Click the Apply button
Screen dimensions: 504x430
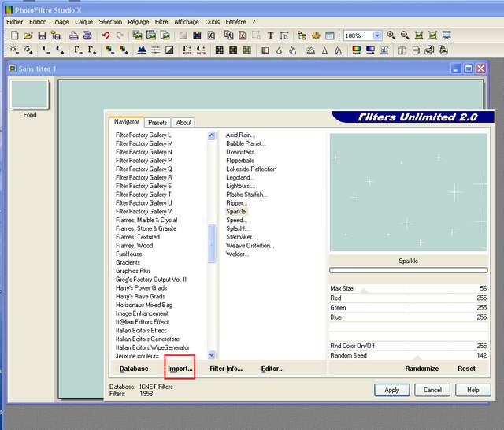pyautogui.click(x=392, y=390)
